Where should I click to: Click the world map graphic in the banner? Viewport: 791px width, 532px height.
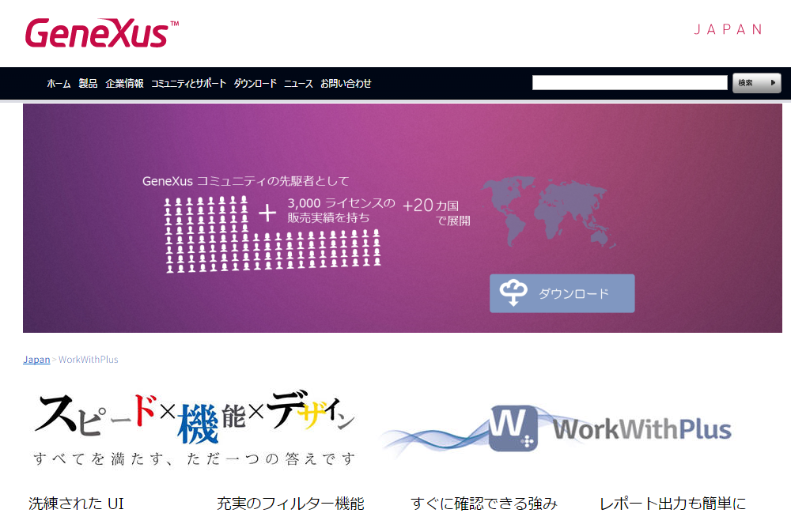(x=549, y=211)
